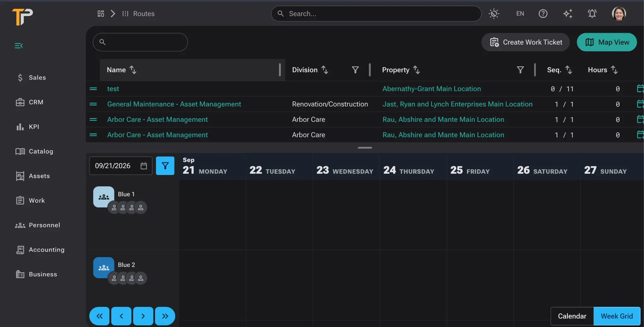The height and width of the screenshot is (327, 644).
Task: Open the Abernathy-Grant Main Location link
Action: coord(431,89)
